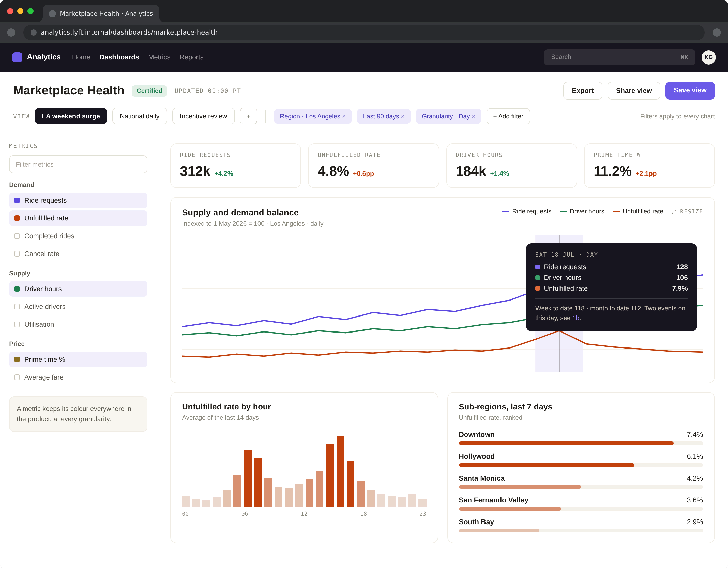Enable Active drivers metric
Image resolution: width=728 pixels, height=569 pixels.
[x=78, y=307]
